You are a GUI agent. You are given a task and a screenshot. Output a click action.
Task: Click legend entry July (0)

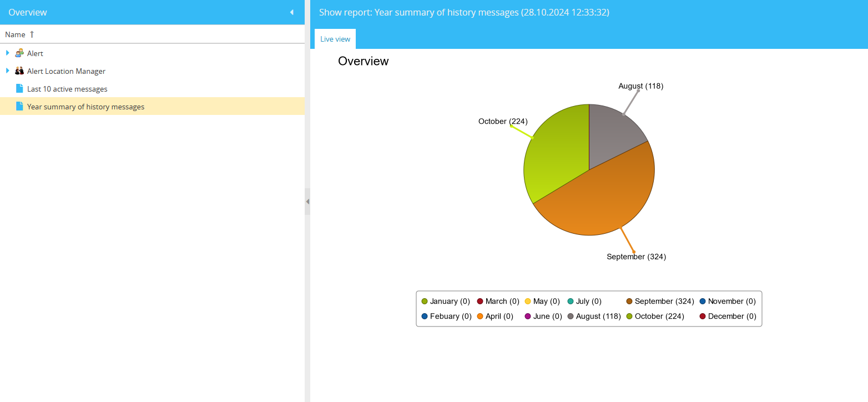tap(589, 301)
